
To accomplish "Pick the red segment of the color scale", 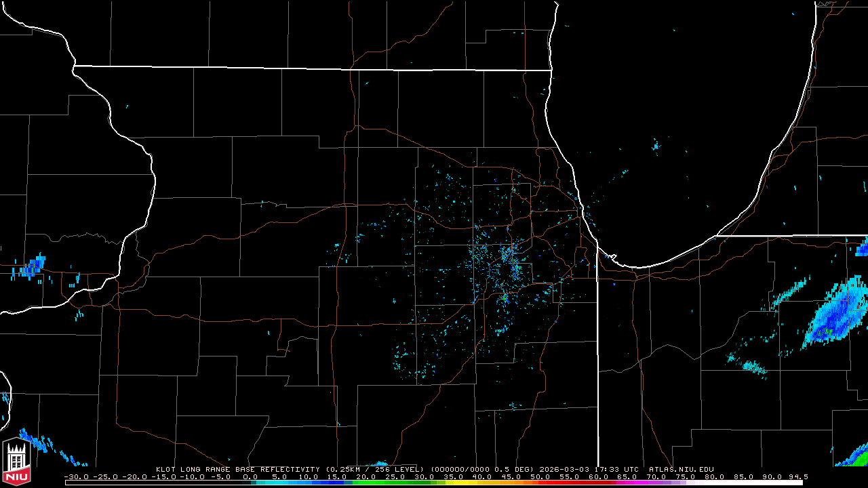I will [542, 483].
